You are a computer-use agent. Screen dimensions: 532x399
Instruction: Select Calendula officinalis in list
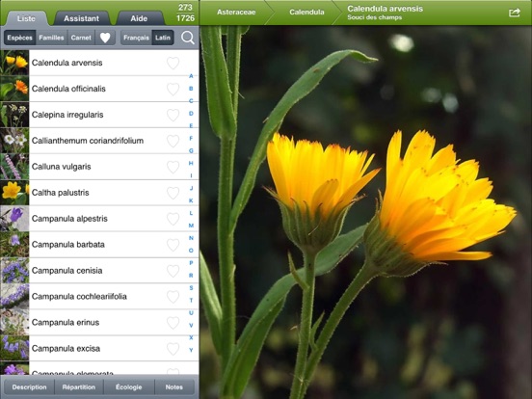coord(99,89)
